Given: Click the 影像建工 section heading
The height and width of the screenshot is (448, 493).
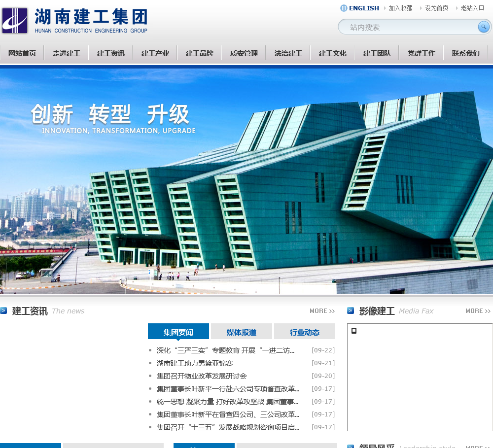Looking at the screenshot, I should point(377,311).
